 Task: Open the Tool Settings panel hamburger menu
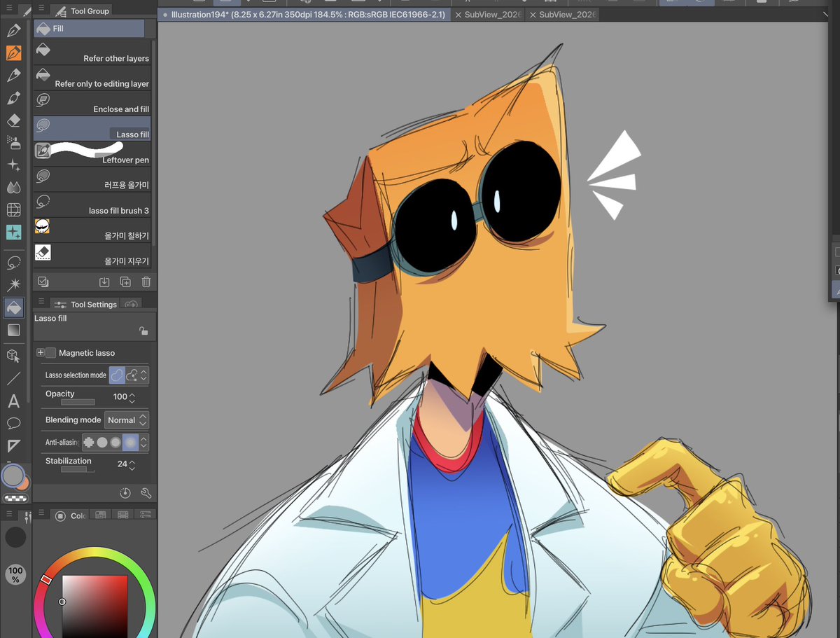click(x=41, y=301)
